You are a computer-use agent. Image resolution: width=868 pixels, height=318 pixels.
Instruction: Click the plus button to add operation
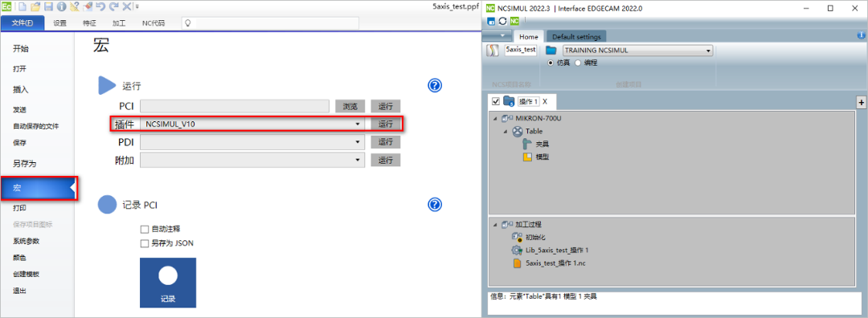click(861, 102)
